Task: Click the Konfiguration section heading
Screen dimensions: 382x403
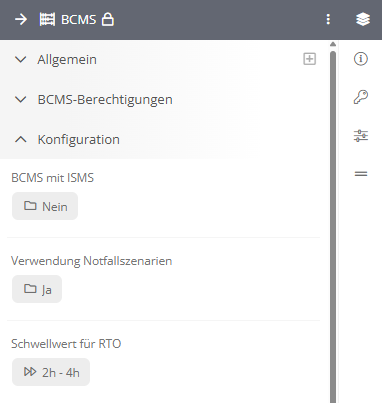Action: (79, 139)
